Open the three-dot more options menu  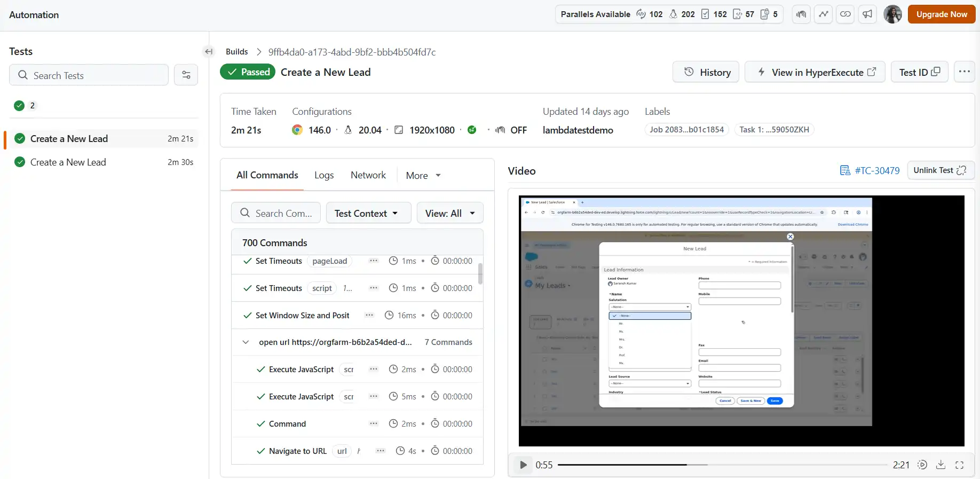tap(964, 72)
